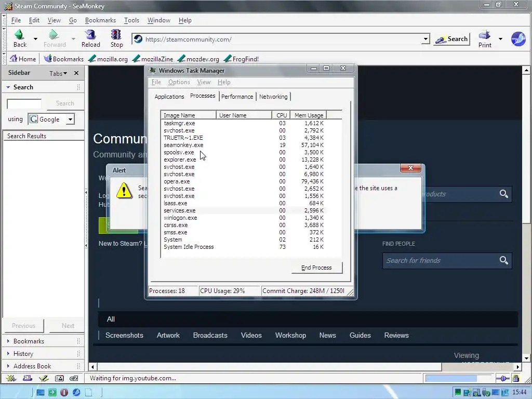
Task: Open the Home bookmark in personal toolbar
Action: [x=23, y=59]
